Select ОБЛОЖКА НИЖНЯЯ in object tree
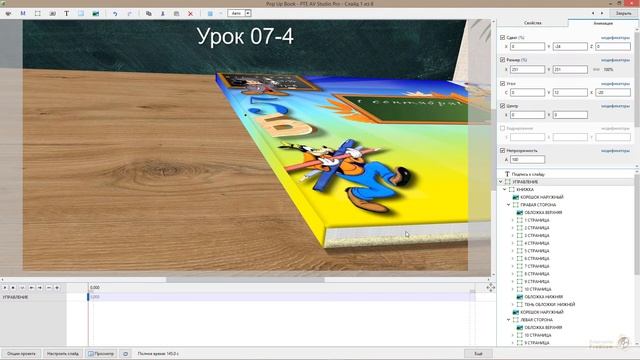The image size is (640, 360). click(x=544, y=297)
